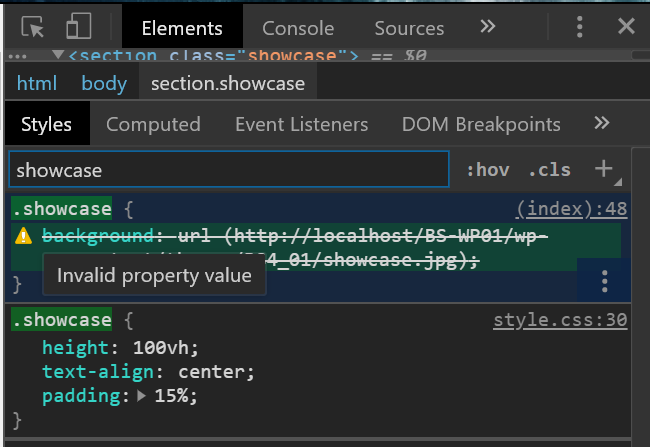Screen dimensions: 650x447
Task: Toggle the :hov element state pane
Action: tap(487, 170)
